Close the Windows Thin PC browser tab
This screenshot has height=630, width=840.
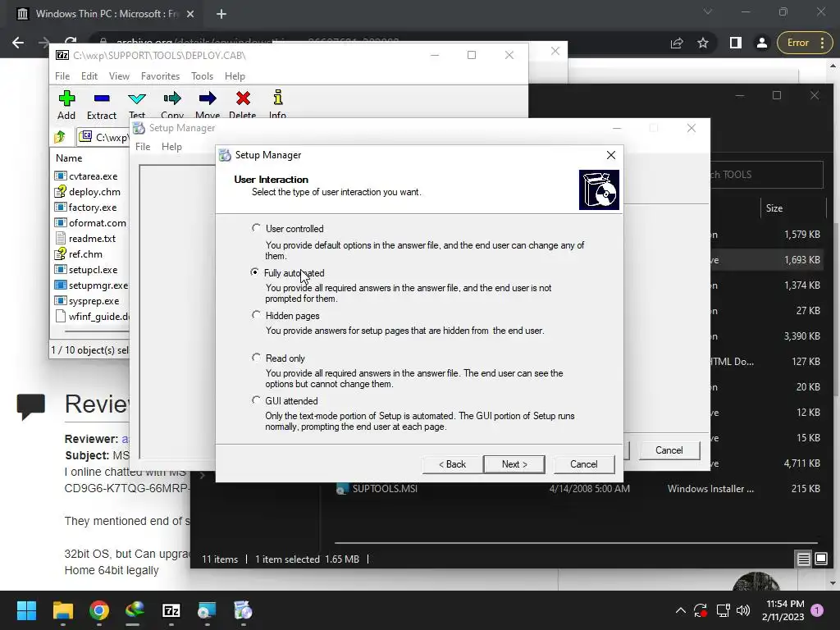click(190, 14)
